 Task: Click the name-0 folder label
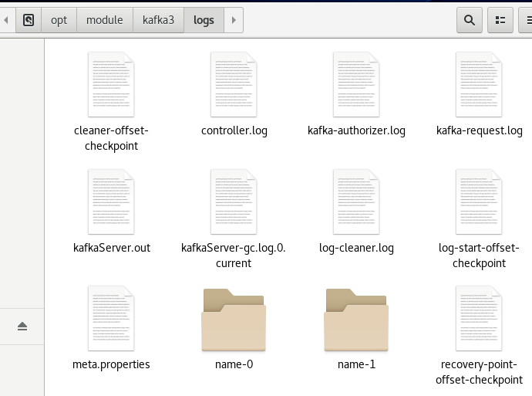click(x=234, y=364)
